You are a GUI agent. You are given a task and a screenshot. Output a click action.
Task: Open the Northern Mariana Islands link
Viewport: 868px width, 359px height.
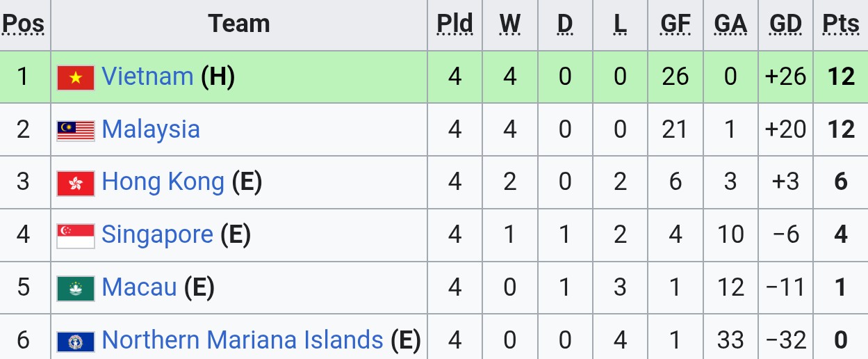click(243, 340)
